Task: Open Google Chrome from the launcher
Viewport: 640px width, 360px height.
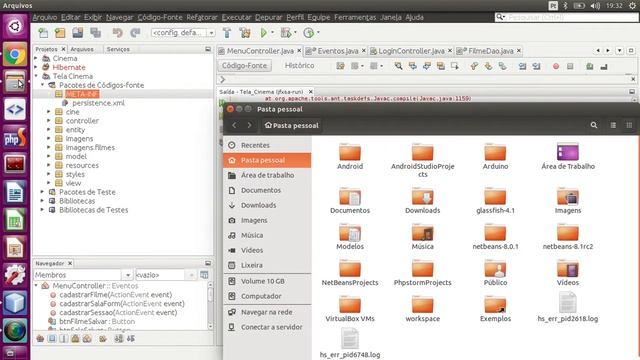Action: click(15, 54)
